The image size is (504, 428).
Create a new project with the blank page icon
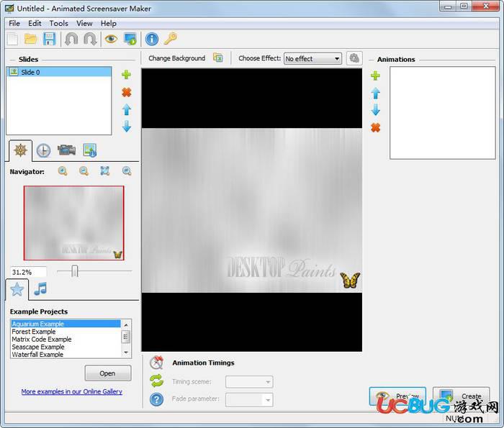point(13,39)
